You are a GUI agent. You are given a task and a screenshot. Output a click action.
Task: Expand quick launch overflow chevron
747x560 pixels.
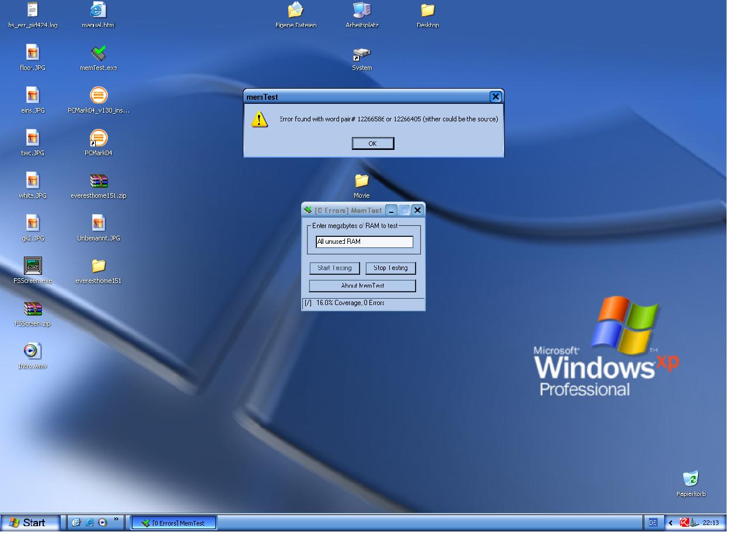coord(116,519)
